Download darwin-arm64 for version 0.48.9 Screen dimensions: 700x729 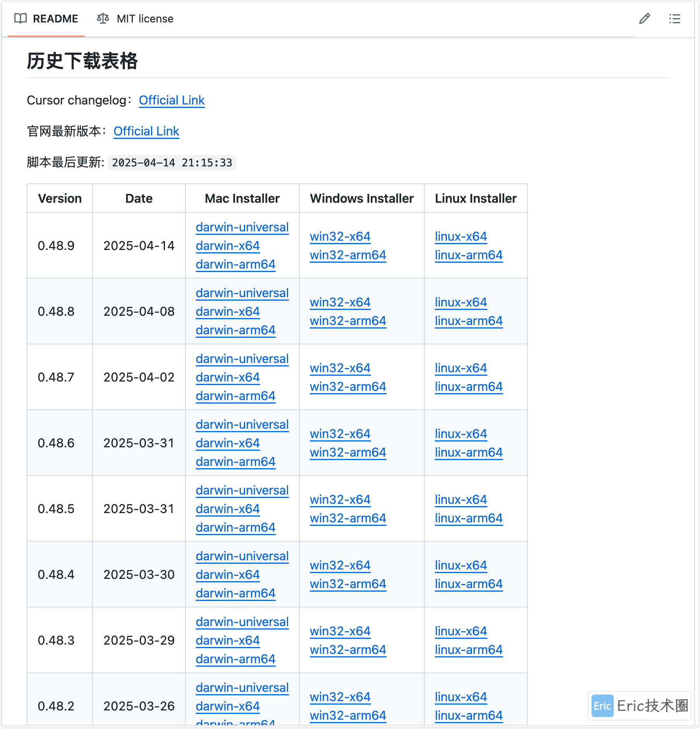click(235, 264)
